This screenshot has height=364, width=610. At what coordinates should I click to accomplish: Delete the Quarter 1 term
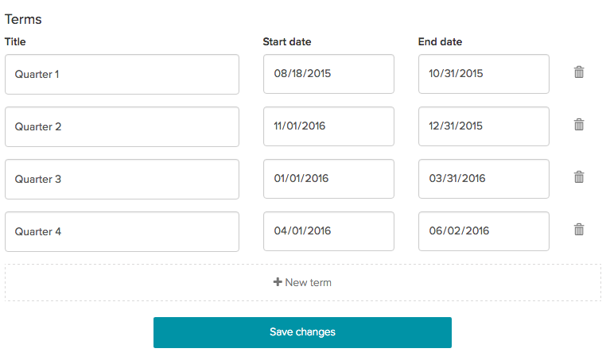(579, 72)
